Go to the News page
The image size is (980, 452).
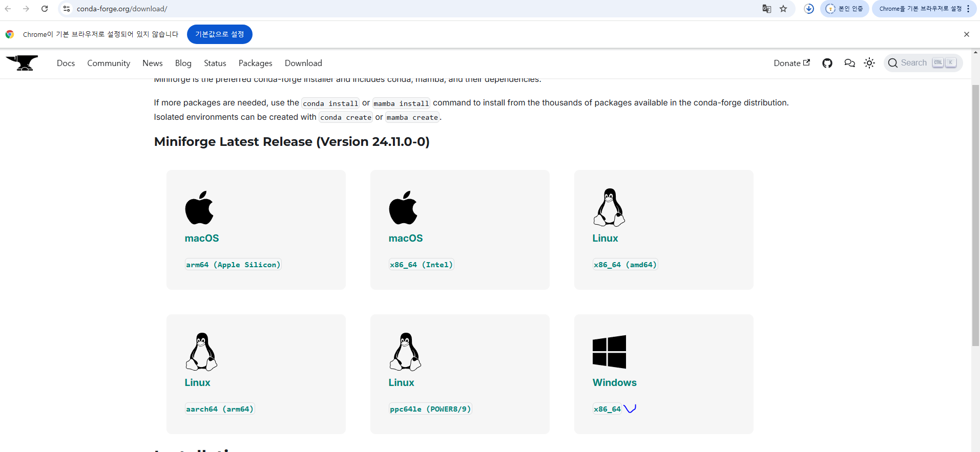coord(153,63)
